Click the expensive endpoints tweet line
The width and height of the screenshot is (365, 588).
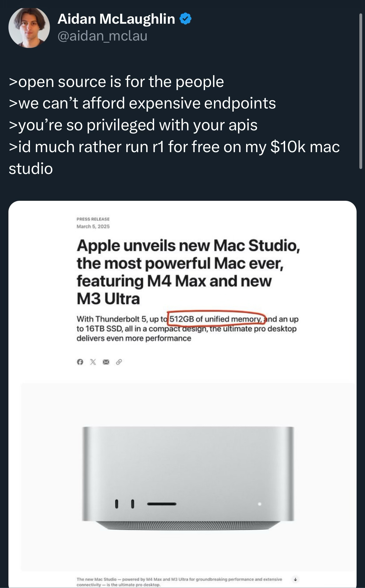pos(142,103)
